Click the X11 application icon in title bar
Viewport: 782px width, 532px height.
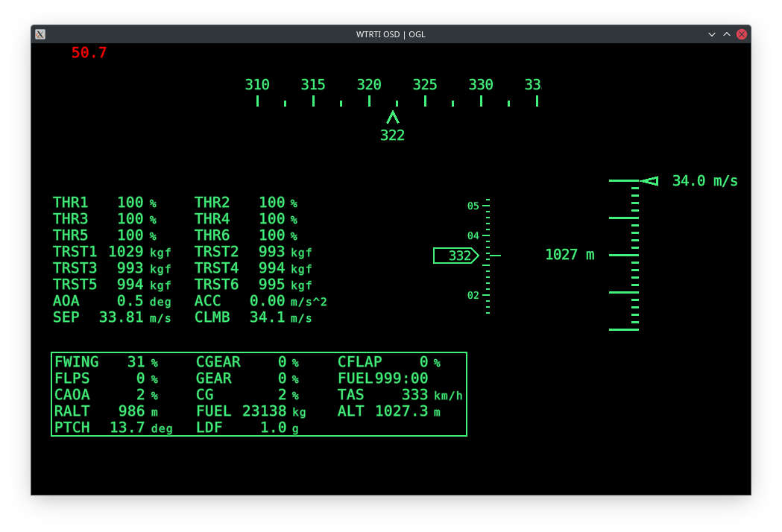40,34
